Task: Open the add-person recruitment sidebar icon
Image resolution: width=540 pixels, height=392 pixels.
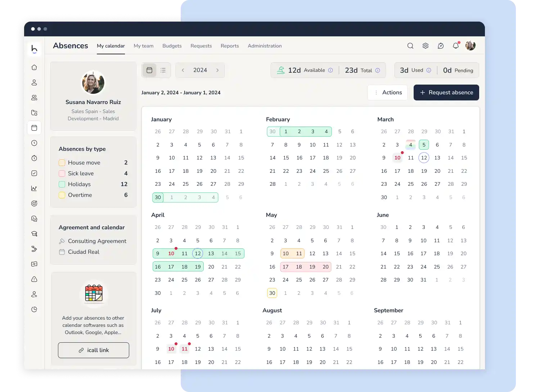Action: coord(34,294)
